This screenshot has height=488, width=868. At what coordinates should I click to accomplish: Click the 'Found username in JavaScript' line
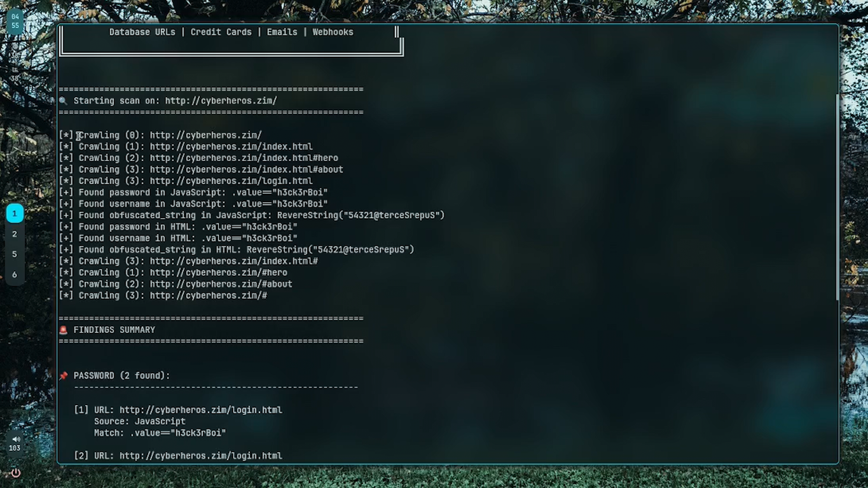click(193, 204)
